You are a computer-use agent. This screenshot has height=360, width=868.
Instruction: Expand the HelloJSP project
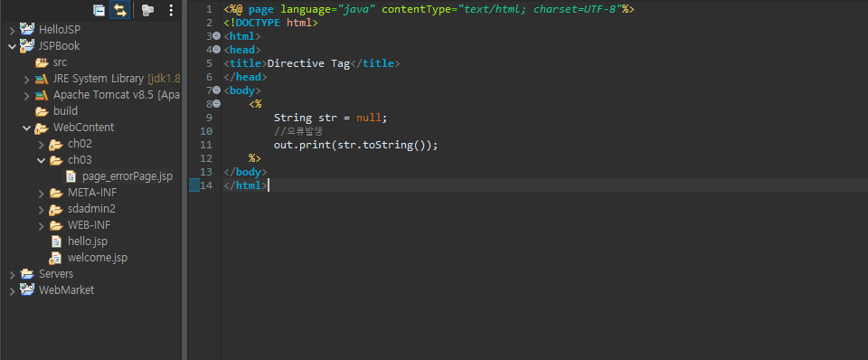(12, 31)
